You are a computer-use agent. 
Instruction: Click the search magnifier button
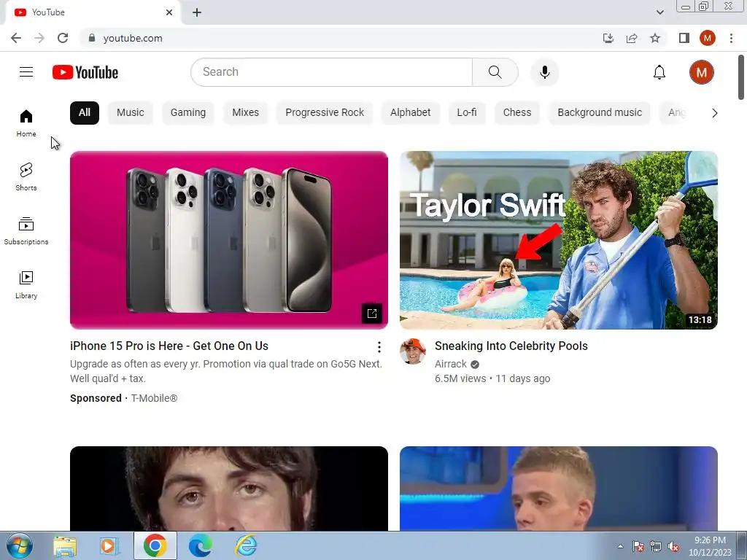pyautogui.click(x=495, y=72)
